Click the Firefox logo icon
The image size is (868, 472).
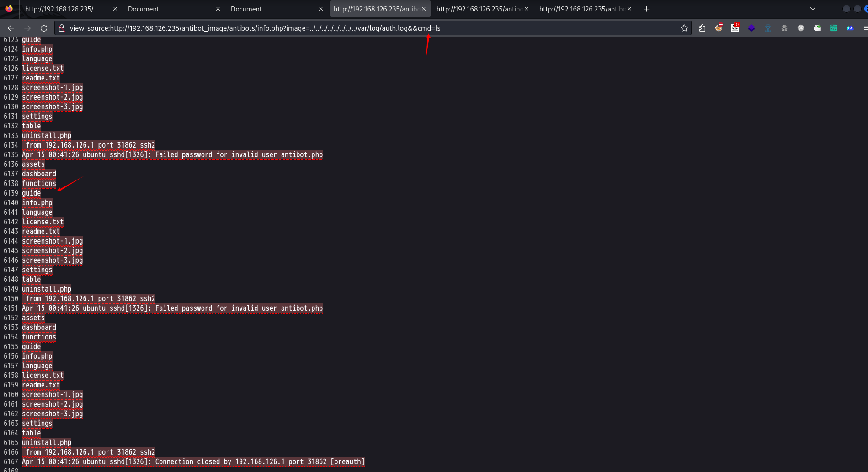coord(9,9)
